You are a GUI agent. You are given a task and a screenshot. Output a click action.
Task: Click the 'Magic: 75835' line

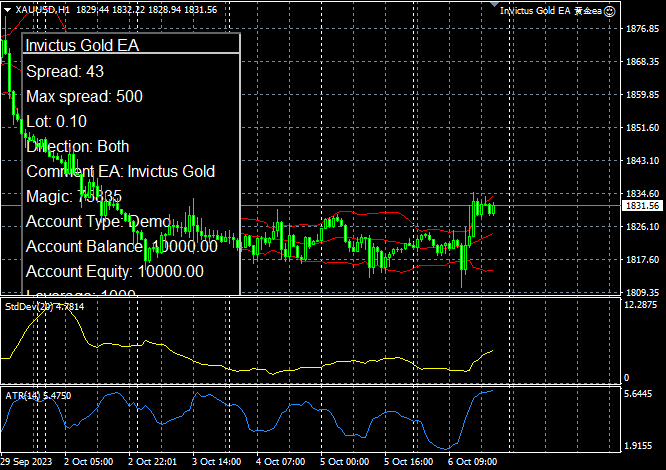(x=74, y=196)
